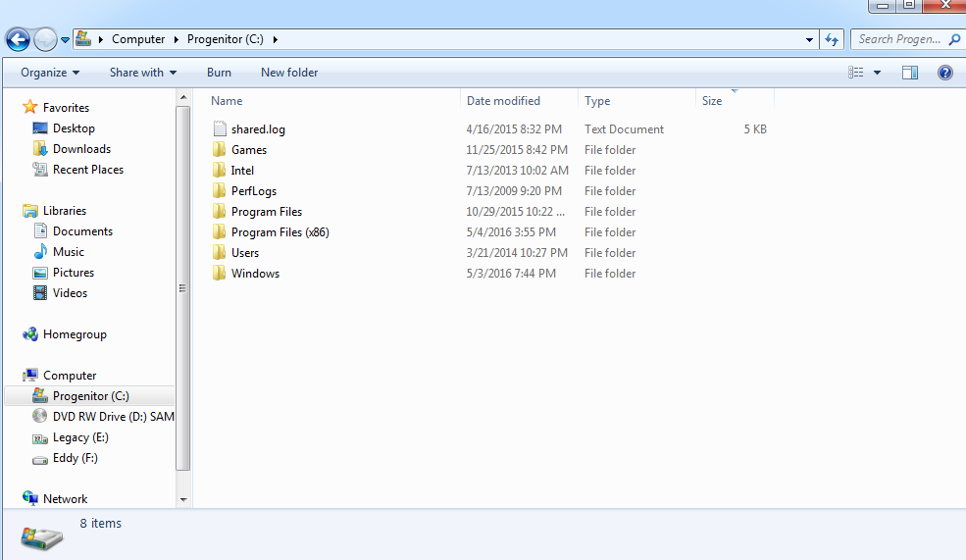Click the navigation pane scroll down arrow
Image resolution: width=966 pixels, height=560 pixels.
(183, 499)
